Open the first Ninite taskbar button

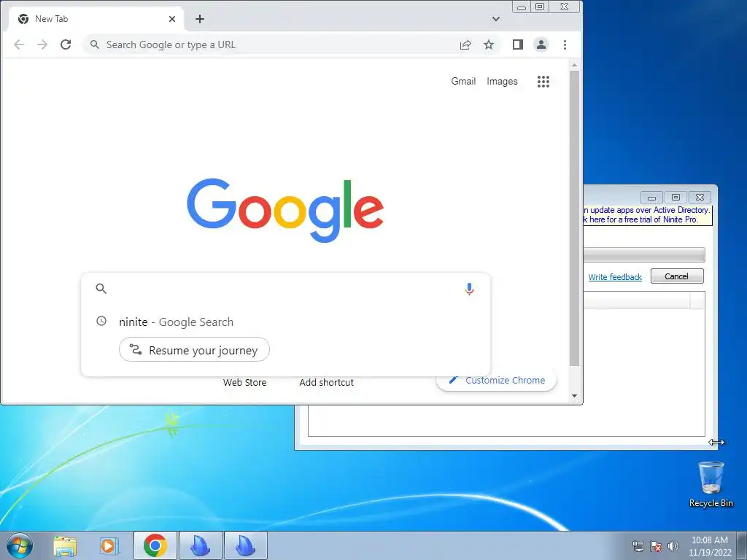tap(200, 545)
